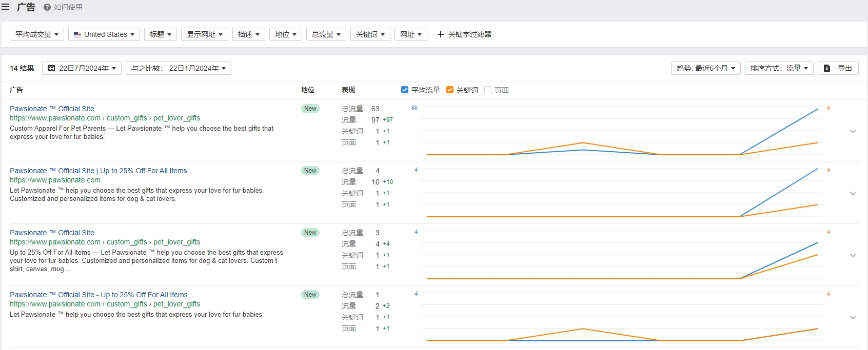Image resolution: width=868 pixels, height=350 pixels.
Task: Click the 表现 column header
Action: [x=348, y=90]
